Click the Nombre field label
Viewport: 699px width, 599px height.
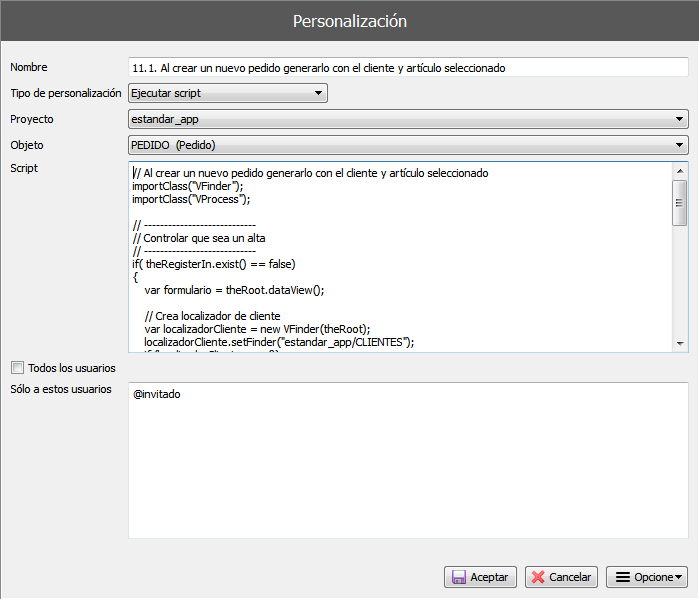coord(29,67)
